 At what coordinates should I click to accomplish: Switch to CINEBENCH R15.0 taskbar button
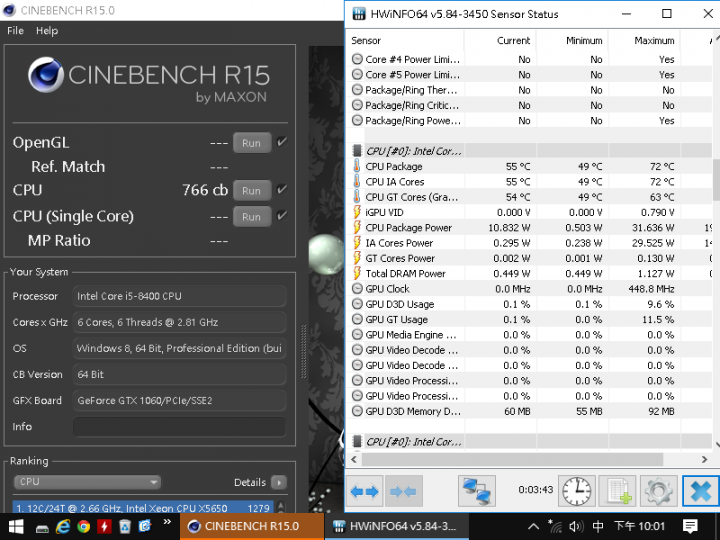point(252,526)
